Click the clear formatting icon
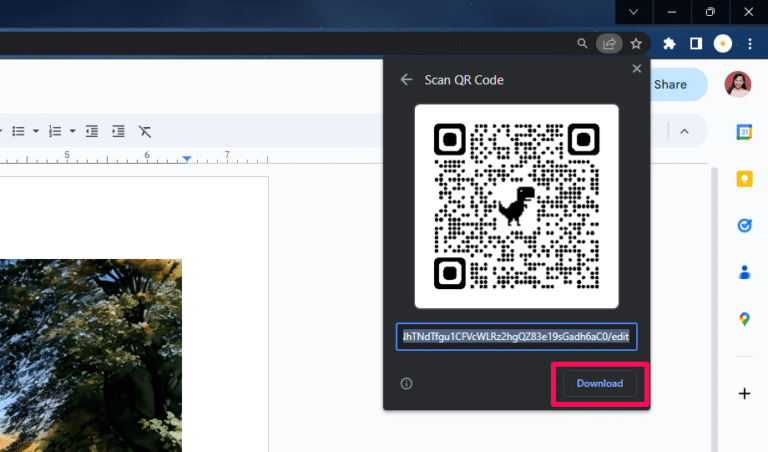Screen dimensions: 768x452 [144, 131]
